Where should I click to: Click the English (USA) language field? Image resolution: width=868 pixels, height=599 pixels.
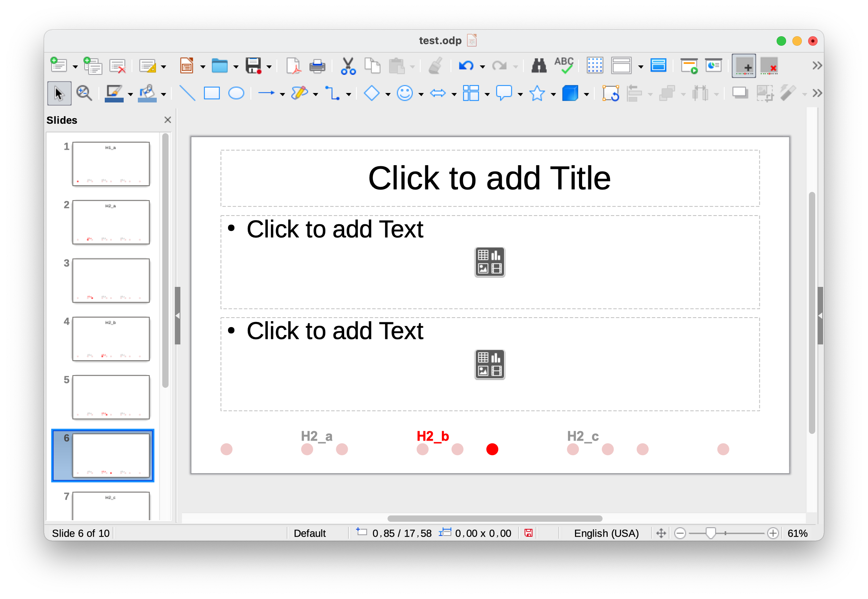(x=606, y=533)
